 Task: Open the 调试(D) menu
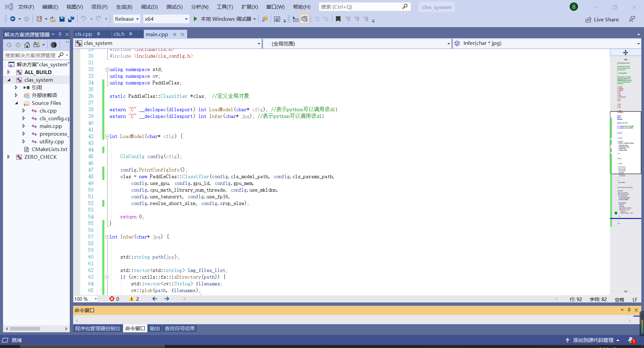(x=149, y=7)
